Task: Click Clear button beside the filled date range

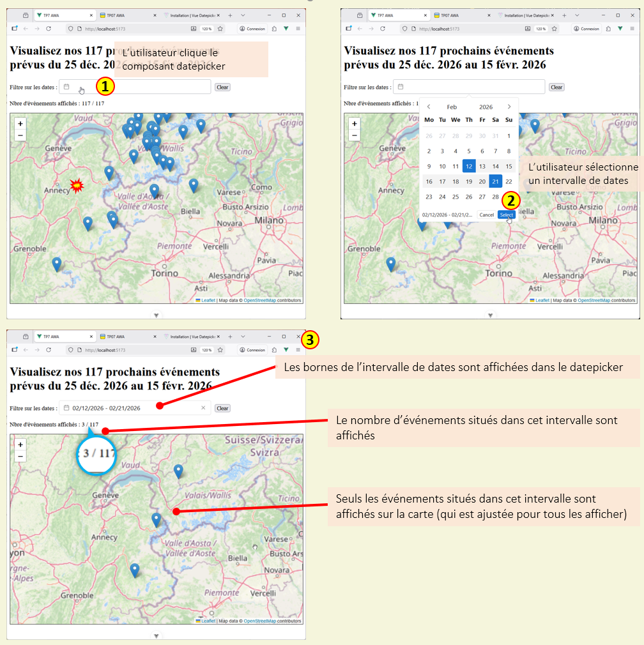Action: click(222, 409)
